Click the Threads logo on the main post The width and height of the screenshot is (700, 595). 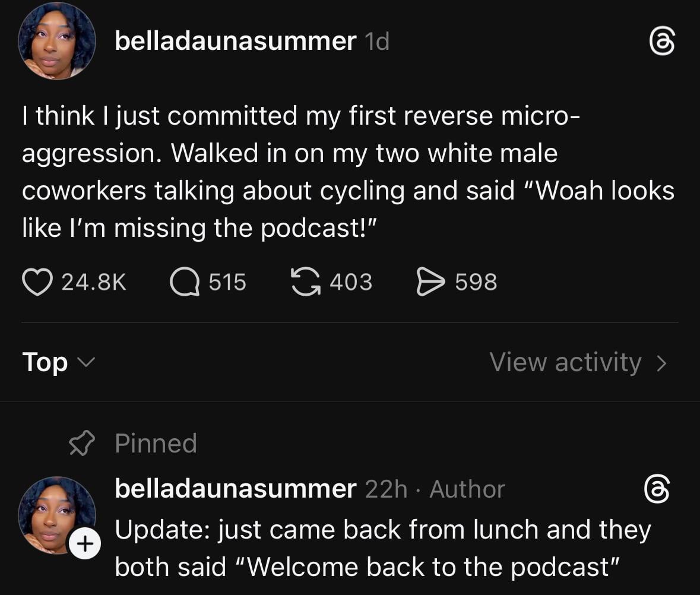point(662,43)
